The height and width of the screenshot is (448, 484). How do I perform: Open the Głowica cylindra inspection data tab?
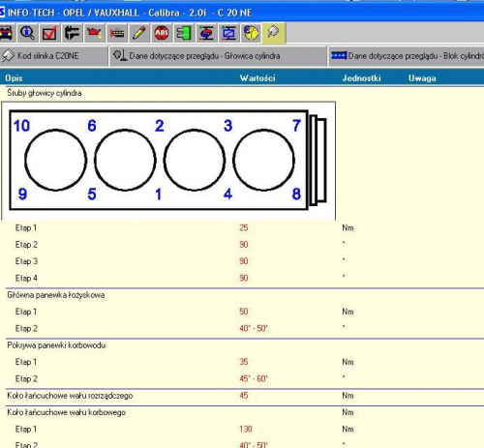click(218, 56)
